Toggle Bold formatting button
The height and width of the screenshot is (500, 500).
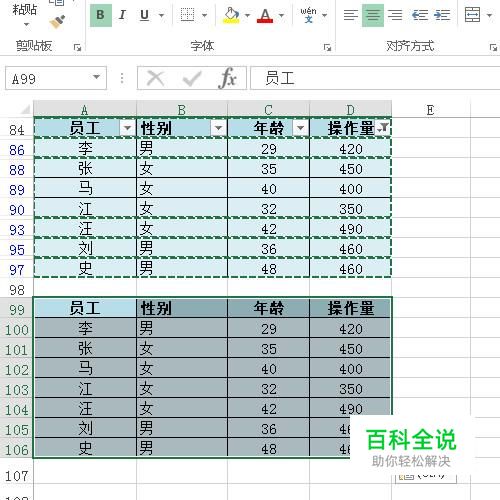(x=101, y=15)
